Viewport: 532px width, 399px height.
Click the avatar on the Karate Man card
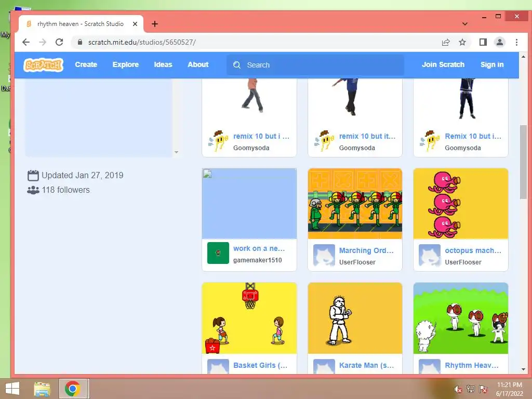click(x=324, y=366)
